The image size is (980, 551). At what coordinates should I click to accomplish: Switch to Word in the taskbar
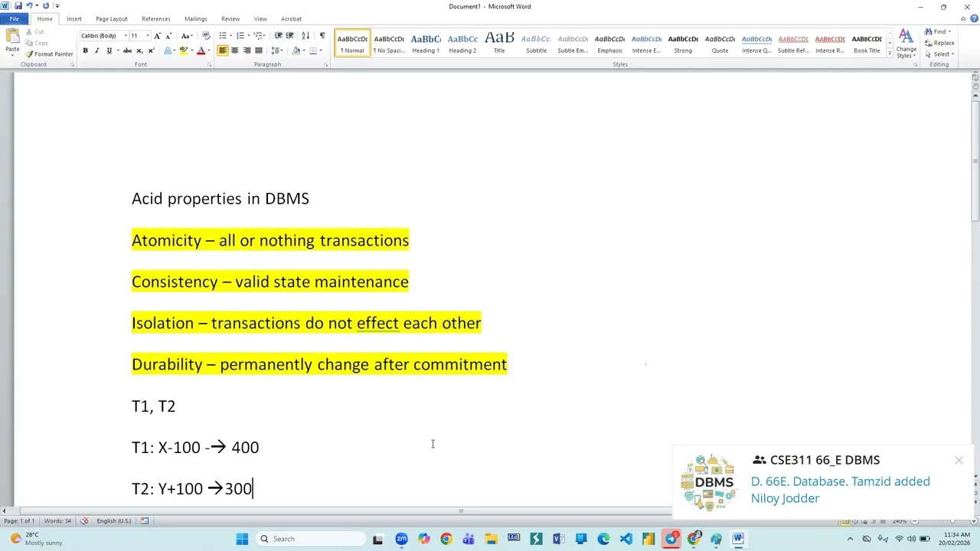[x=738, y=539]
